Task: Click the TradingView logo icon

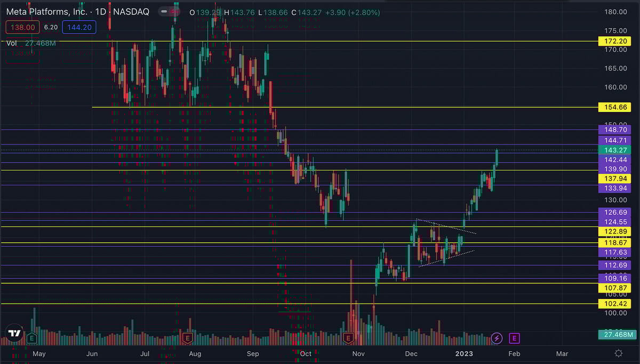Action: (x=14, y=334)
